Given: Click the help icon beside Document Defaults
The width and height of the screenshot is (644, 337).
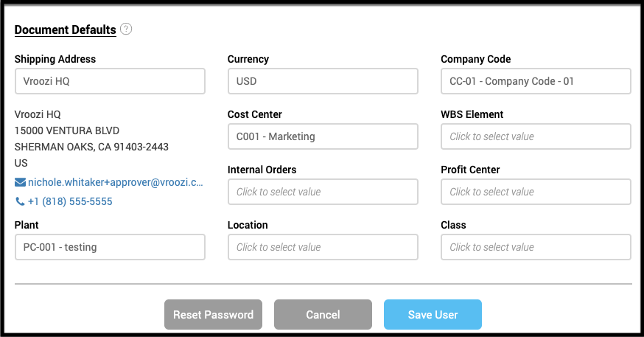Looking at the screenshot, I should 126,29.
